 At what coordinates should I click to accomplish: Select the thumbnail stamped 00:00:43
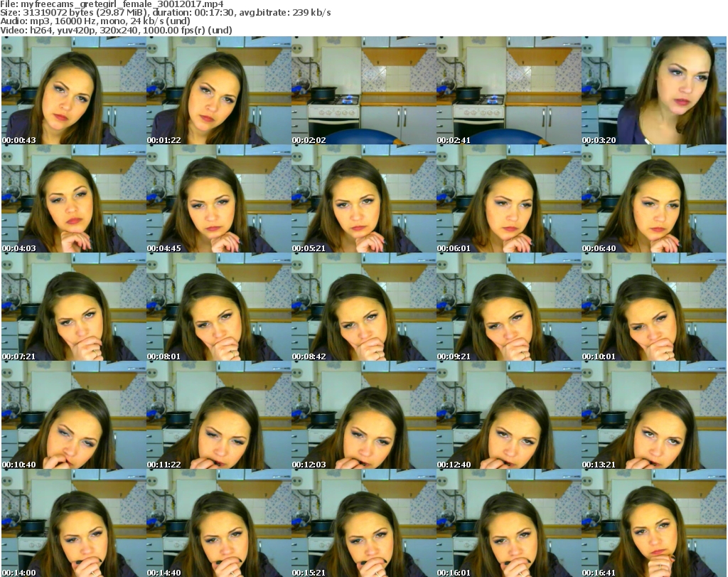[x=74, y=90]
